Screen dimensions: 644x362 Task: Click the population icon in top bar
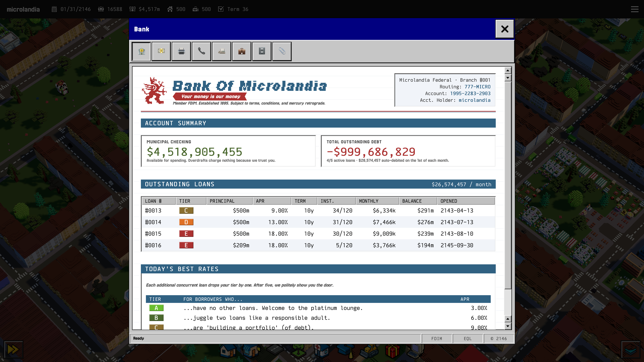pos(101,9)
